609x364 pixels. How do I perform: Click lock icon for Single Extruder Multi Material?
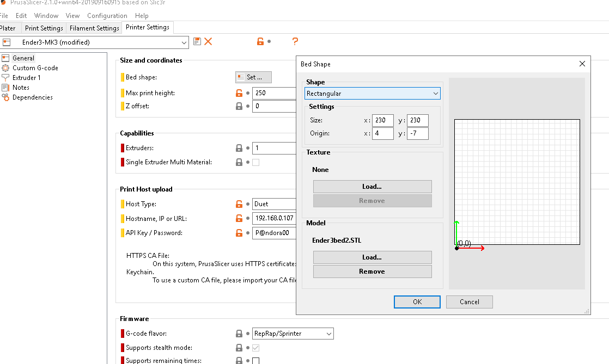click(x=239, y=162)
